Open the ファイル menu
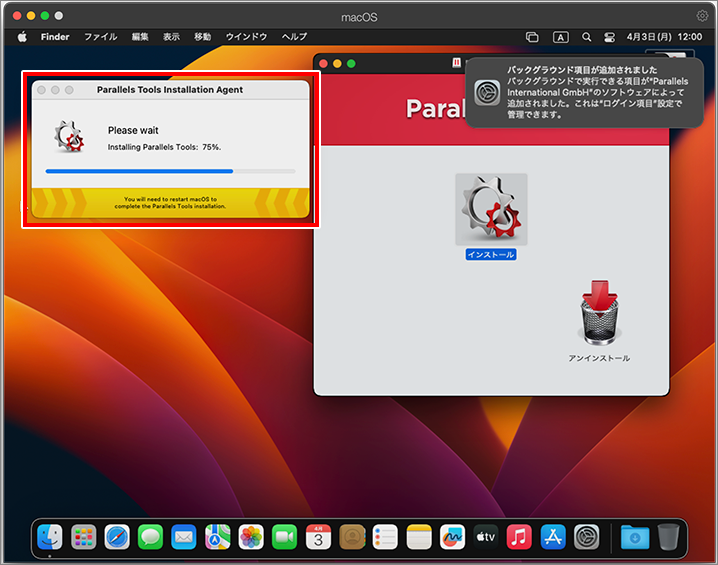718x565 pixels. (x=101, y=37)
